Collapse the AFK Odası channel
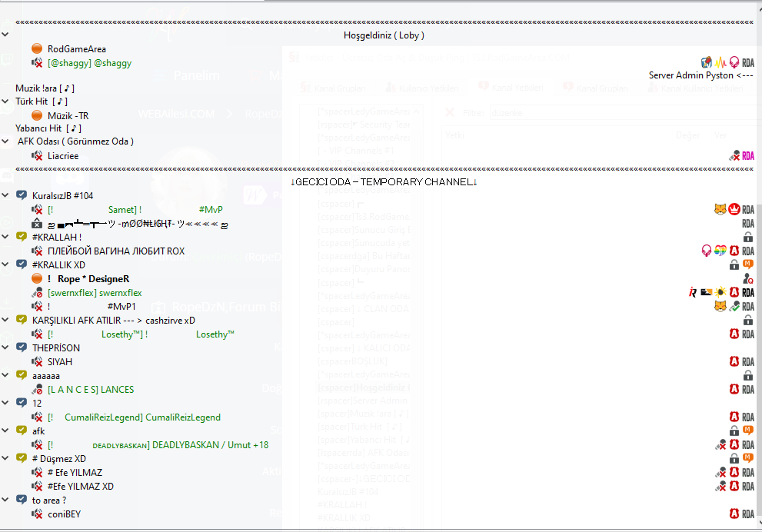The width and height of the screenshot is (762, 532). pyautogui.click(x=5, y=141)
